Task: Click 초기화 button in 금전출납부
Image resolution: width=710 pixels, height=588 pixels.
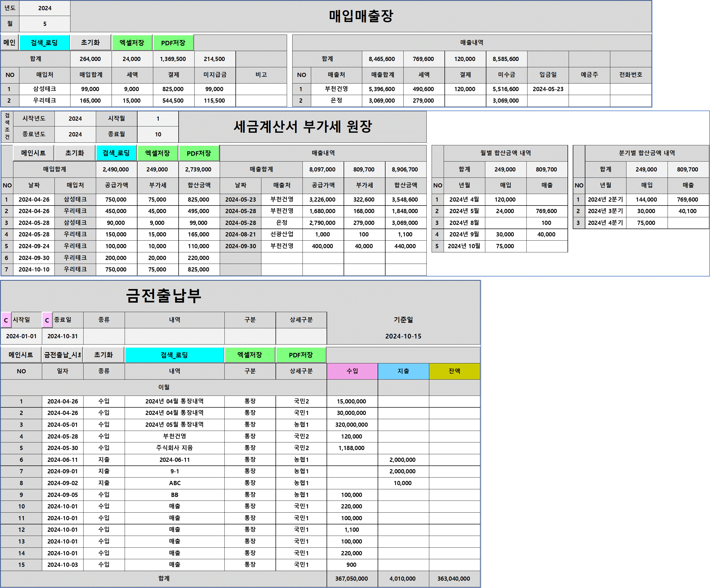Action: (103, 355)
